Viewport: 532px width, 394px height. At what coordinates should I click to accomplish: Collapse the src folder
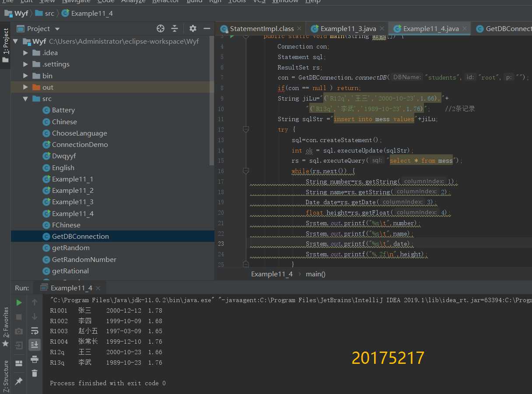pos(26,99)
